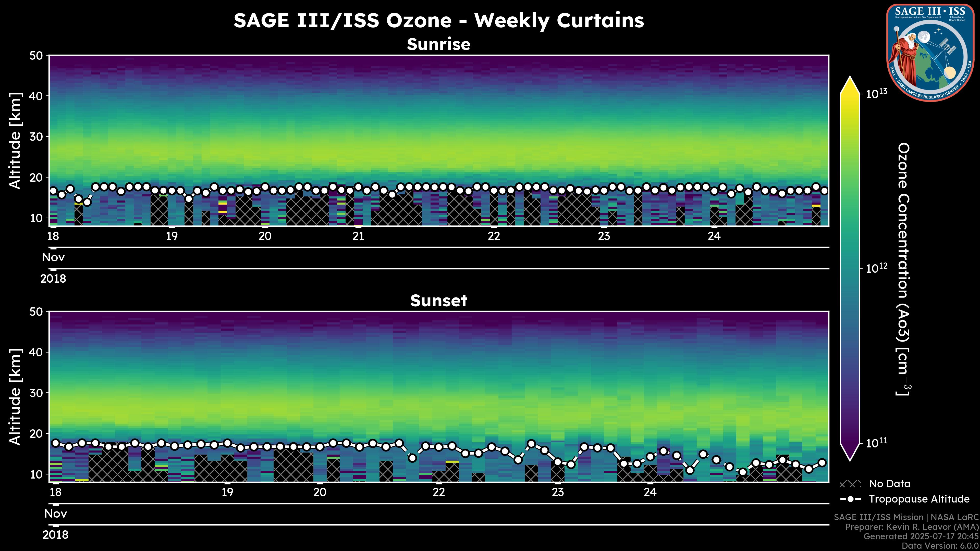Viewport: 980px width, 551px height.
Task: Click the first tropopause marker in Sunset plot
Action: 56,443
